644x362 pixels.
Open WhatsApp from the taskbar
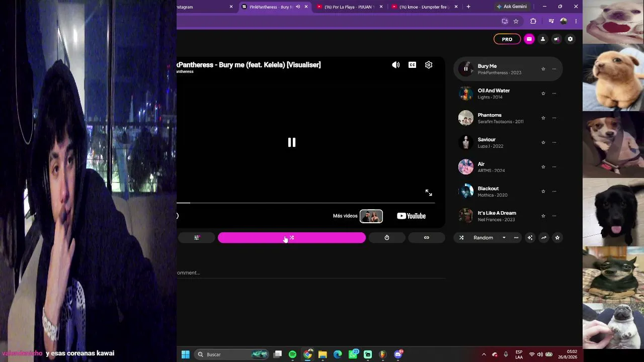pyautogui.click(x=353, y=354)
